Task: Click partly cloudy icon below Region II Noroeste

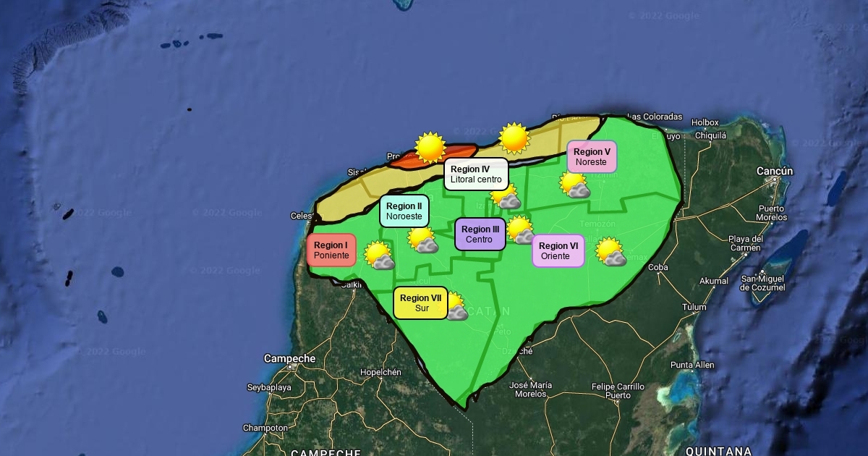Action: click(x=422, y=240)
